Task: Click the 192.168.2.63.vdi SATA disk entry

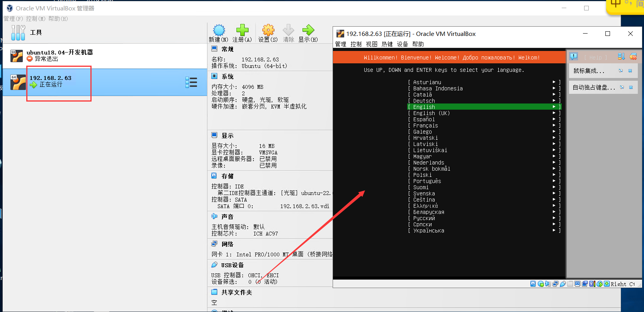Action: (305, 206)
